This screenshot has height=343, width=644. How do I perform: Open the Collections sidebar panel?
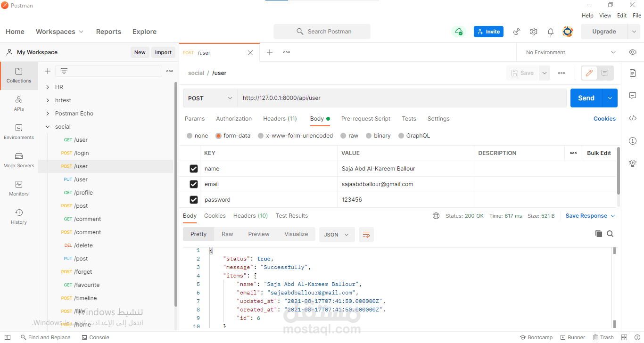point(19,75)
